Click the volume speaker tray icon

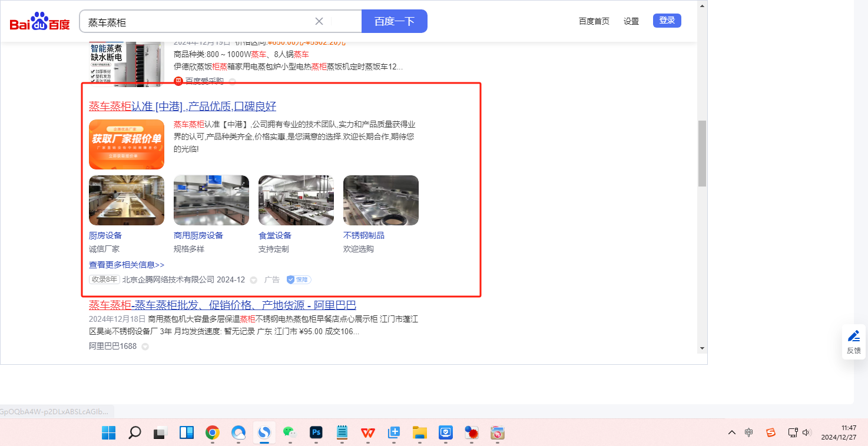point(807,432)
